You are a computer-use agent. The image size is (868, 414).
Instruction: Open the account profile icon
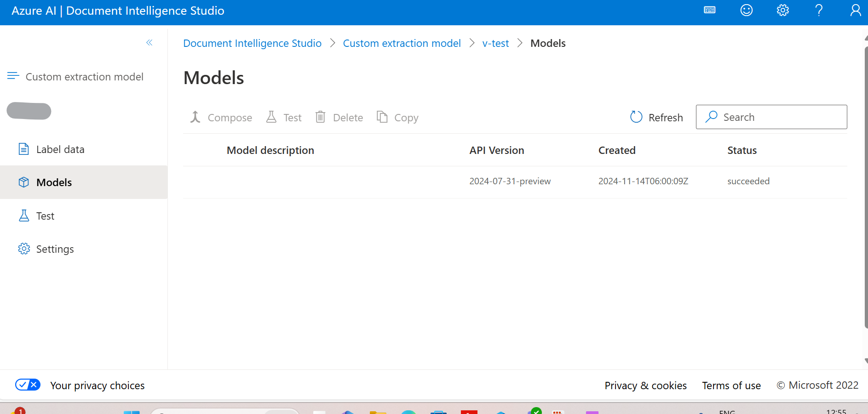(855, 10)
